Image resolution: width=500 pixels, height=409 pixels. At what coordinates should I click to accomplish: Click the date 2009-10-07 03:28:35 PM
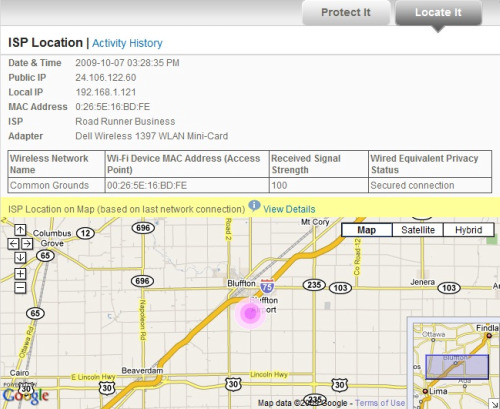pos(127,63)
